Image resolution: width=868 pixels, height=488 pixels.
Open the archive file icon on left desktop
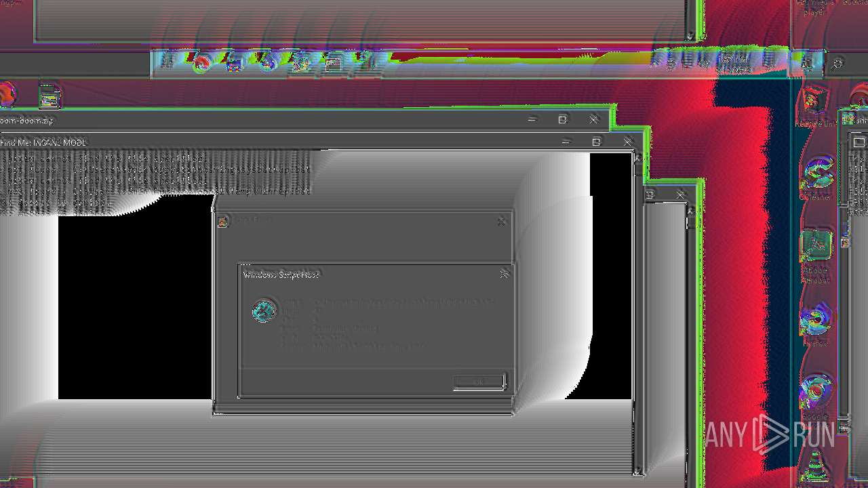tap(50, 96)
